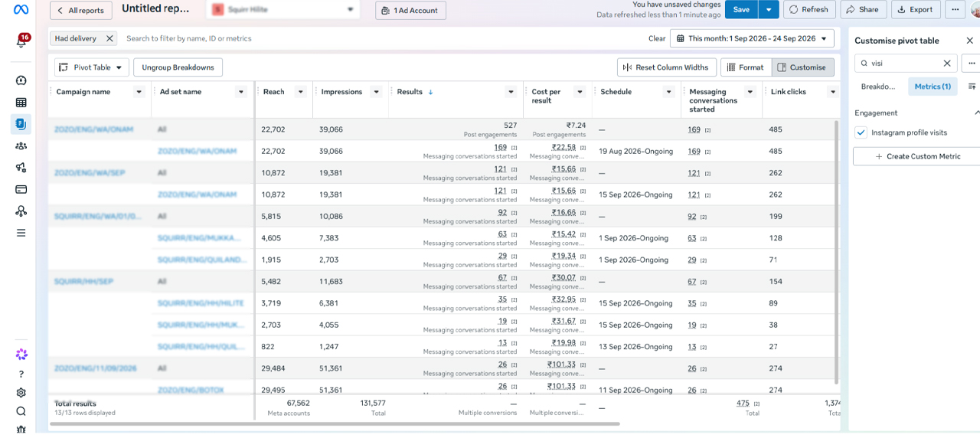The width and height of the screenshot is (980, 438).
Task: Refresh the report data
Action: click(x=809, y=10)
